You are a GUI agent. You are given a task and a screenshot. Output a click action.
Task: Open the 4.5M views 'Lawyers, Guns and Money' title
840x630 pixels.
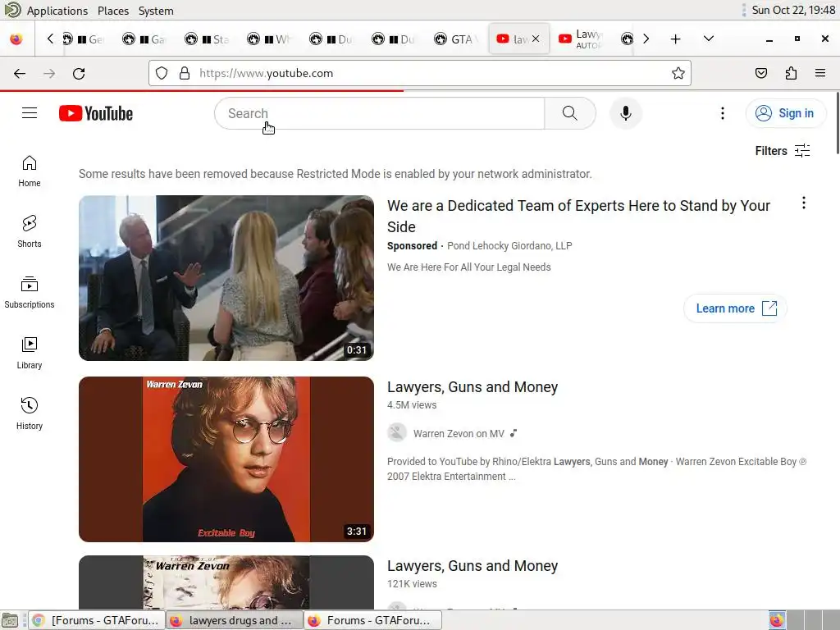[x=472, y=387]
